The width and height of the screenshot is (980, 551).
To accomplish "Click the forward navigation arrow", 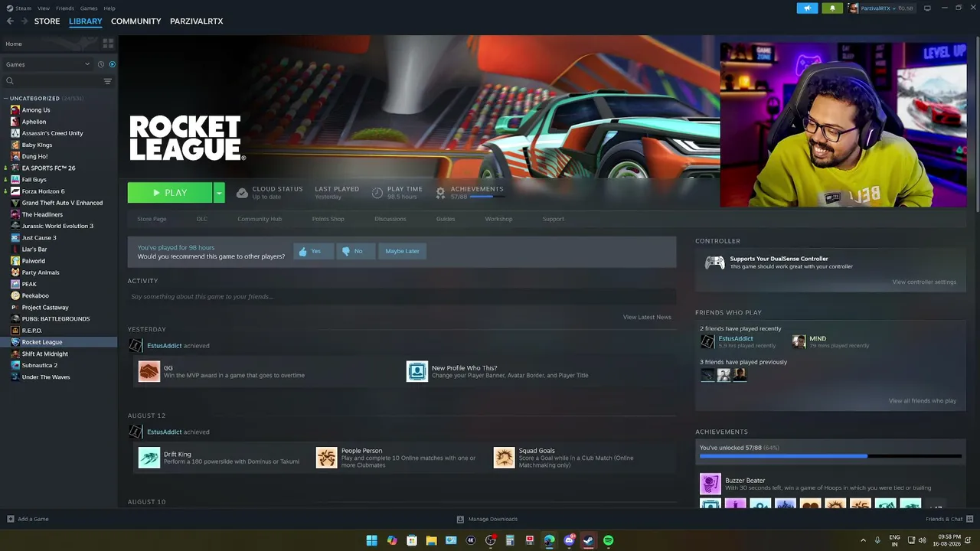I will coord(23,21).
